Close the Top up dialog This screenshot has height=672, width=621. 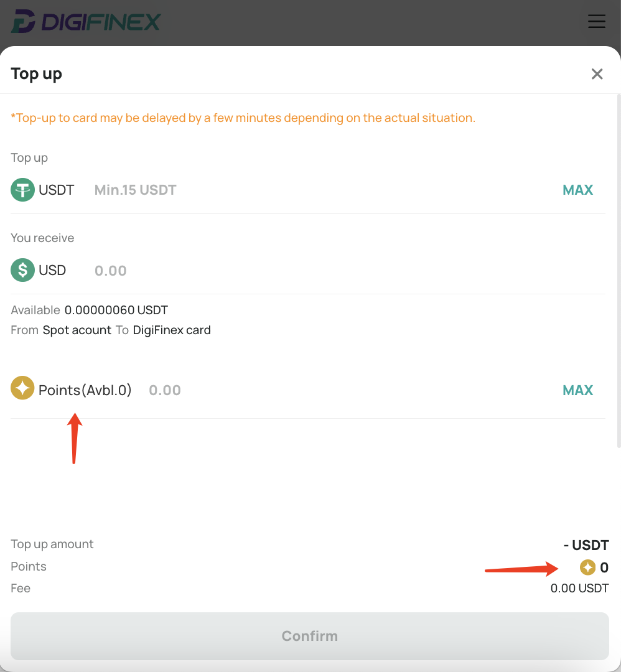coord(597,74)
